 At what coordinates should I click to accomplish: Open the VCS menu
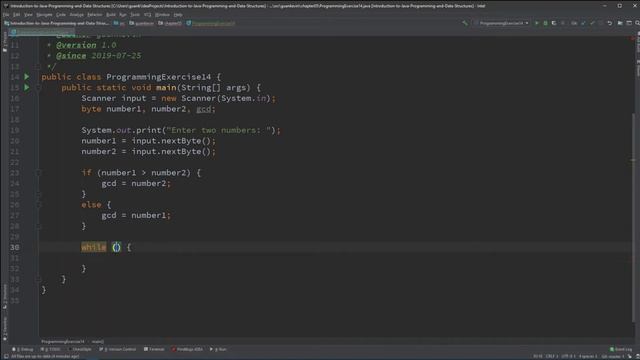tap(147, 15)
